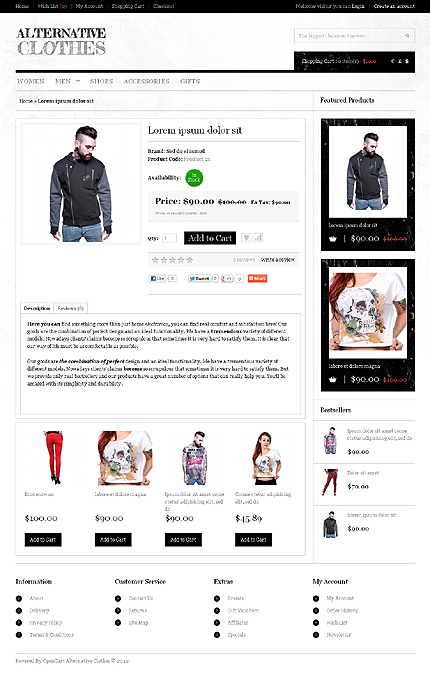Screen dimensions: 430x676
Task: Open the SHOES menu category
Action: click(x=101, y=81)
